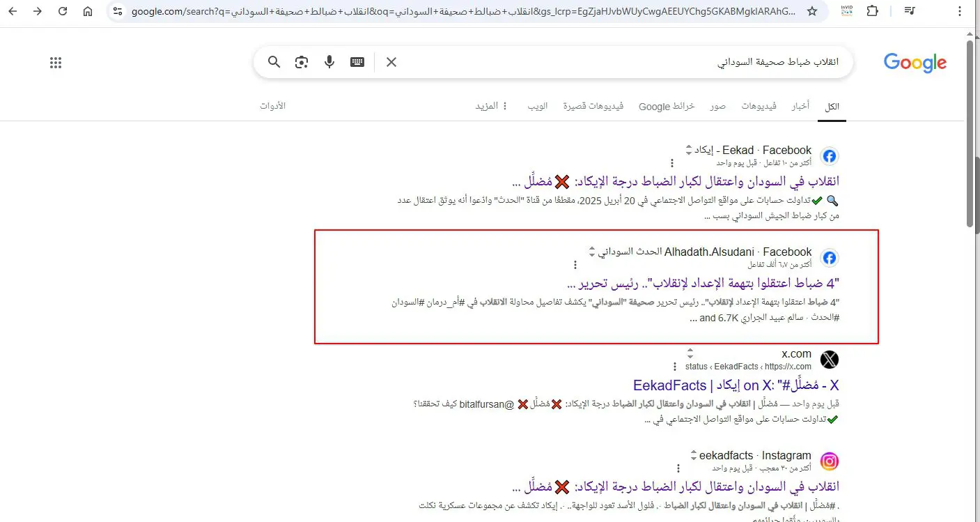
Task: Open the "4 ضباط اعتقلوا" Facebook result
Action: [703, 284]
